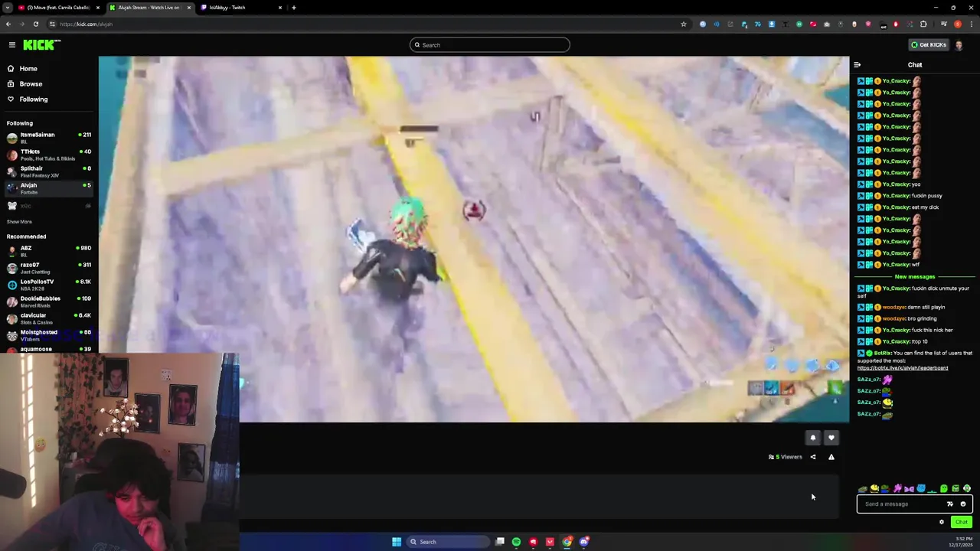The height and width of the screenshot is (551, 980).
Task: Open the Chrome extensions puzzle icon
Action: pyautogui.click(x=923, y=24)
